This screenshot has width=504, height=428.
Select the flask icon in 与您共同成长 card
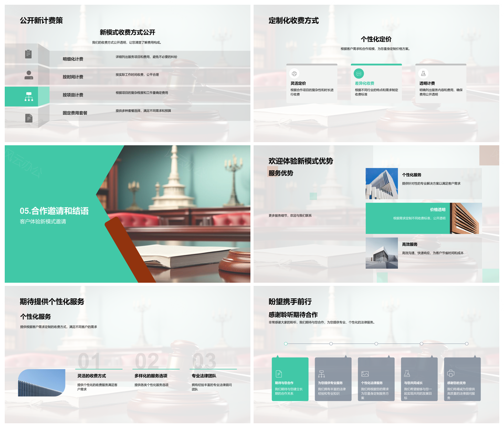[x=407, y=373]
